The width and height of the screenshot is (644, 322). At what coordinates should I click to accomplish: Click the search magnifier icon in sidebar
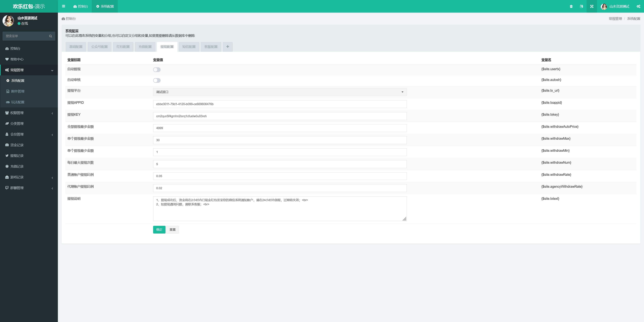50,36
